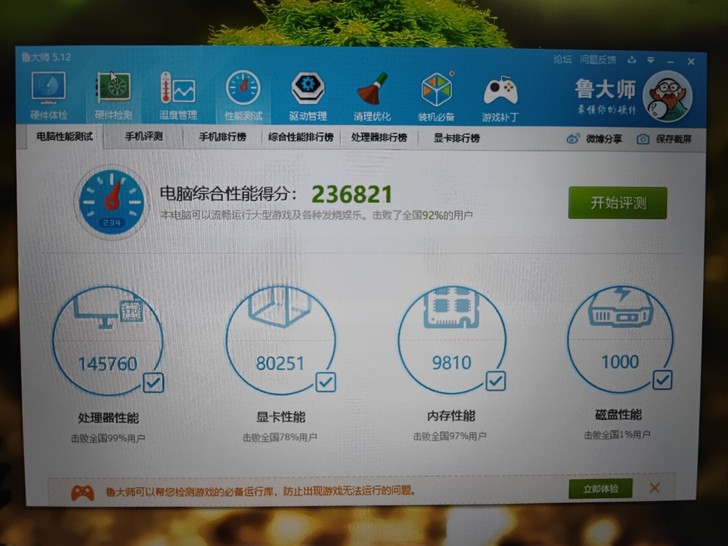Click 显卡性能 label

[280, 416]
